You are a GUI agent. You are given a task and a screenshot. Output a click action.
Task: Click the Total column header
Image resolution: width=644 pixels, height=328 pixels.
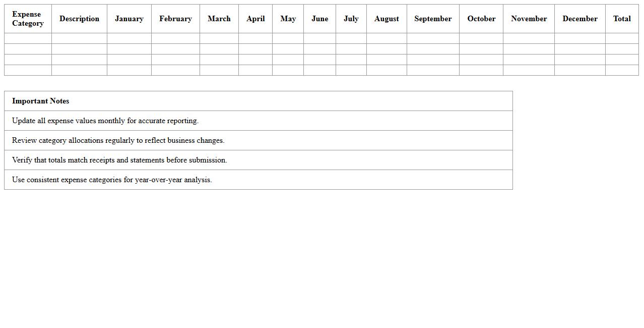click(622, 19)
